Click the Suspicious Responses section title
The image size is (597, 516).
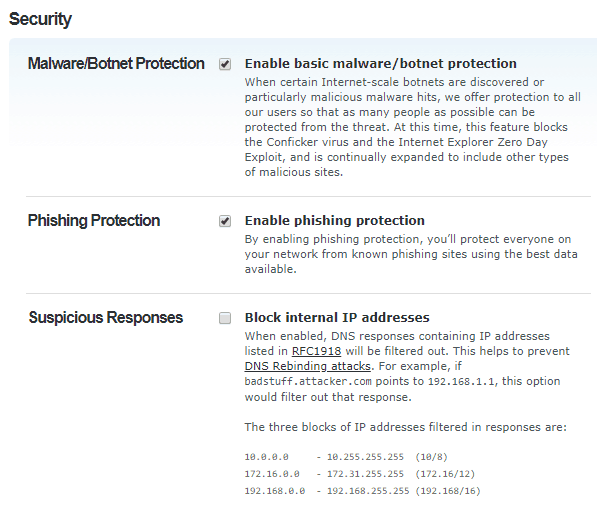(106, 318)
